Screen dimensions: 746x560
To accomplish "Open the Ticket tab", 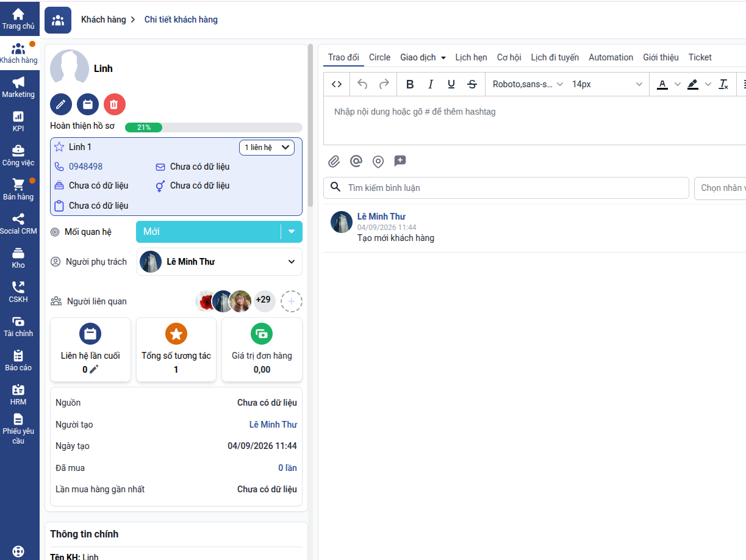I will click(x=700, y=57).
